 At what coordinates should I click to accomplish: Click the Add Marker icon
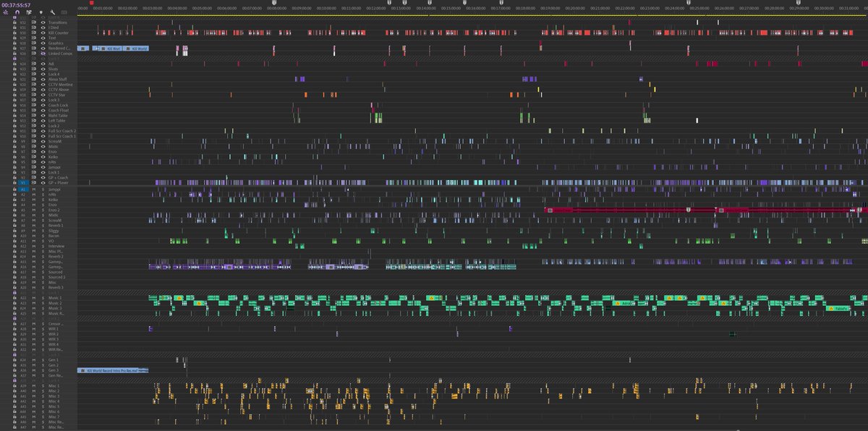click(x=41, y=12)
